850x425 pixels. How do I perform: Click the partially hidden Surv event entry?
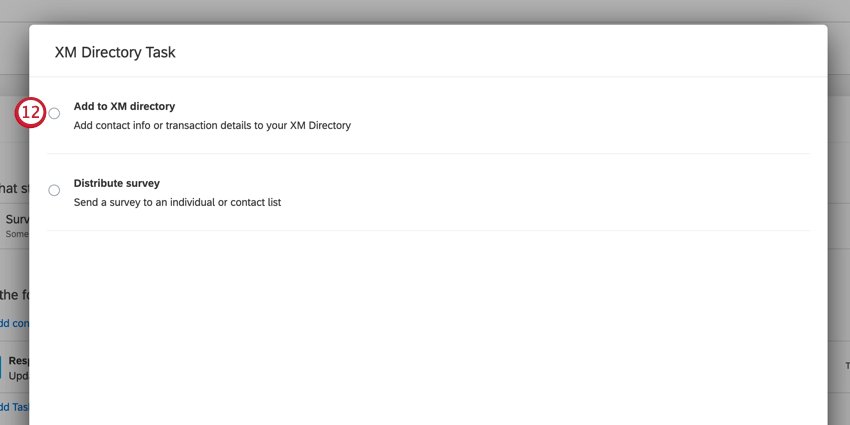point(17,220)
